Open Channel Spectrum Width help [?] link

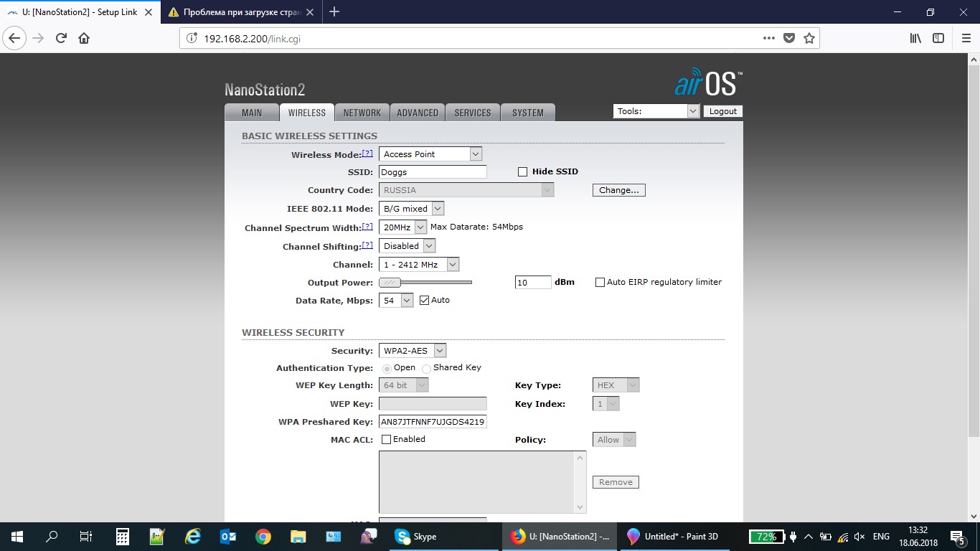click(367, 227)
